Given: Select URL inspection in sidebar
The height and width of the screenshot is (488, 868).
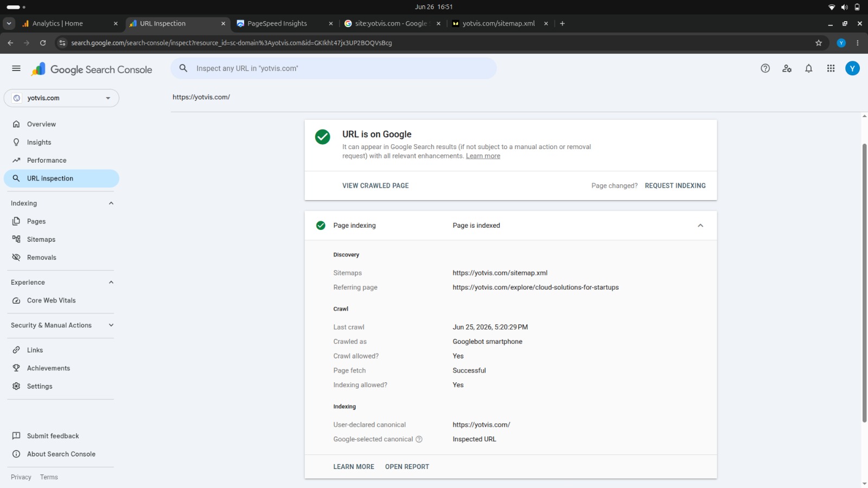Looking at the screenshot, I should point(61,178).
